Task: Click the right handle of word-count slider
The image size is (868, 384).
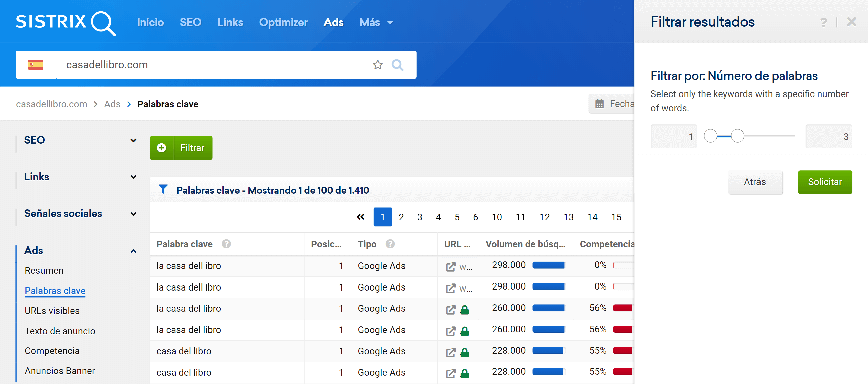Action: point(737,136)
